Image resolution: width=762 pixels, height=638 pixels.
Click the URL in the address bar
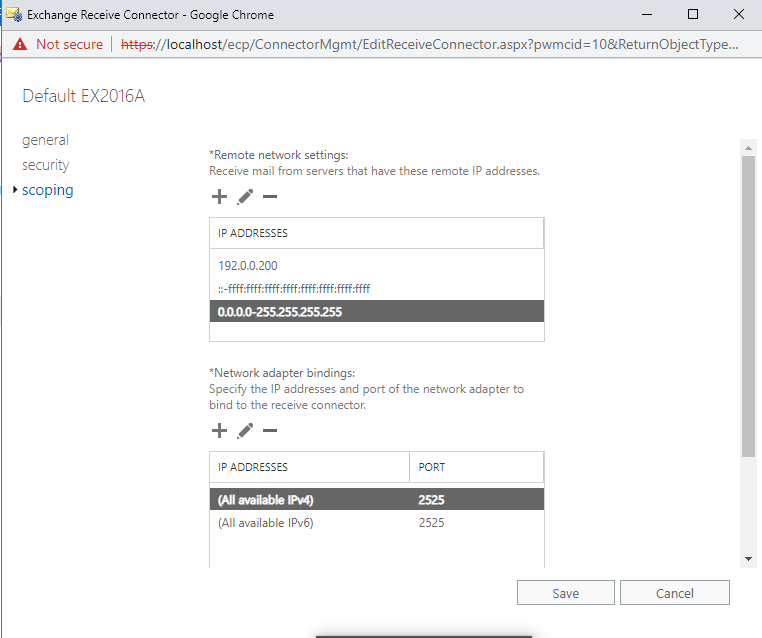point(430,44)
